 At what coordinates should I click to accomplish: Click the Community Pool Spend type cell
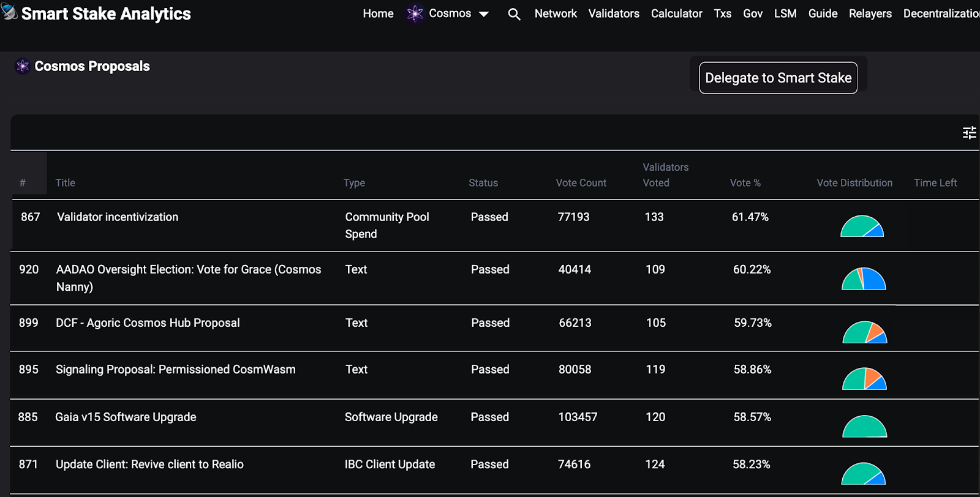(387, 225)
